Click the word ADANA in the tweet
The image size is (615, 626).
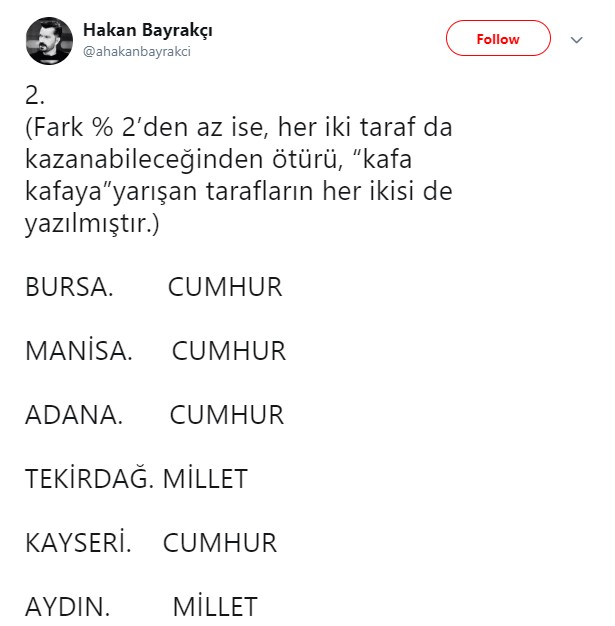pos(72,415)
